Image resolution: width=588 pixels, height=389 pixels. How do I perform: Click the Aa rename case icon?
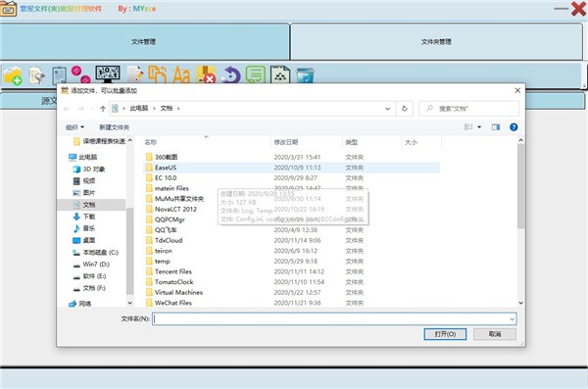coord(181,74)
